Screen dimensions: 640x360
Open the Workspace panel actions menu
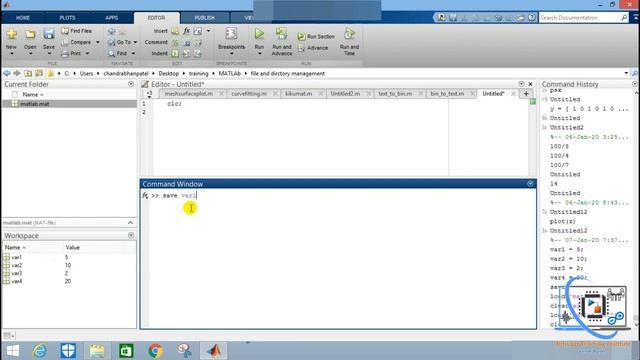pyautogui.click(x=131, y=236)
